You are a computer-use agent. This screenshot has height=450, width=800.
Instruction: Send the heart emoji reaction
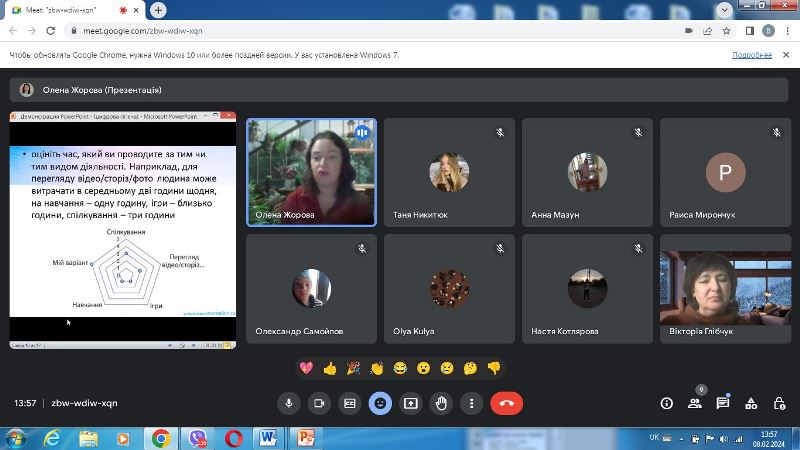[306, 368]
